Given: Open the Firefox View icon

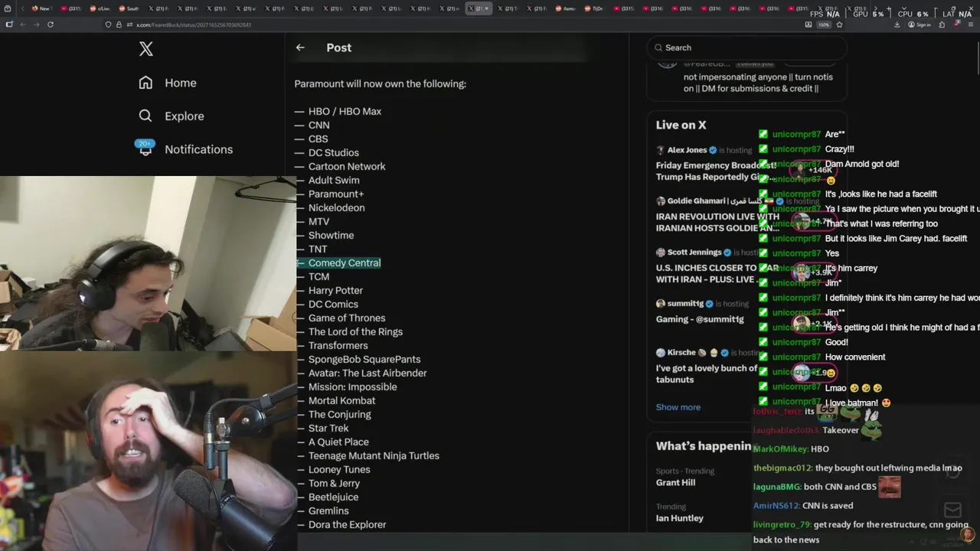Looking at the screenshot, I should [x=8, y=8].
